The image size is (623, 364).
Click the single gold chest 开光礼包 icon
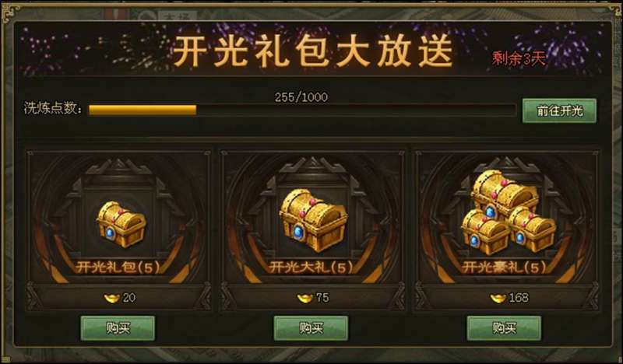tap(121, 224)
